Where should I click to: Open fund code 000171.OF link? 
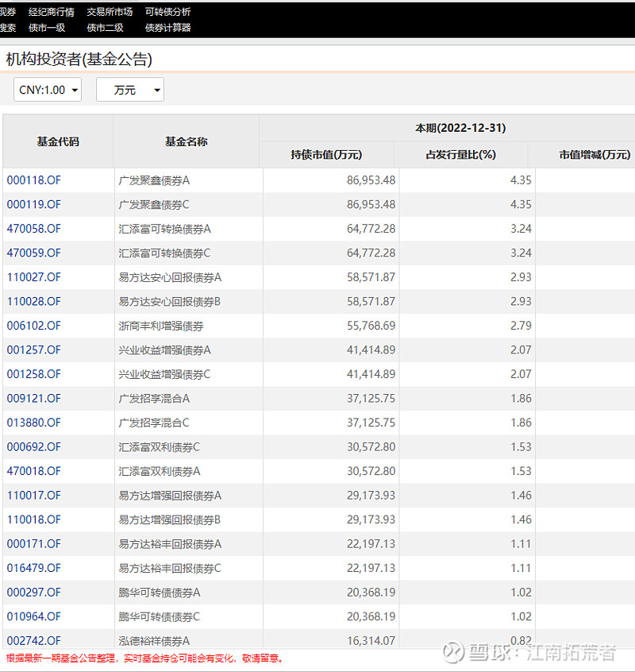point(34,543)
